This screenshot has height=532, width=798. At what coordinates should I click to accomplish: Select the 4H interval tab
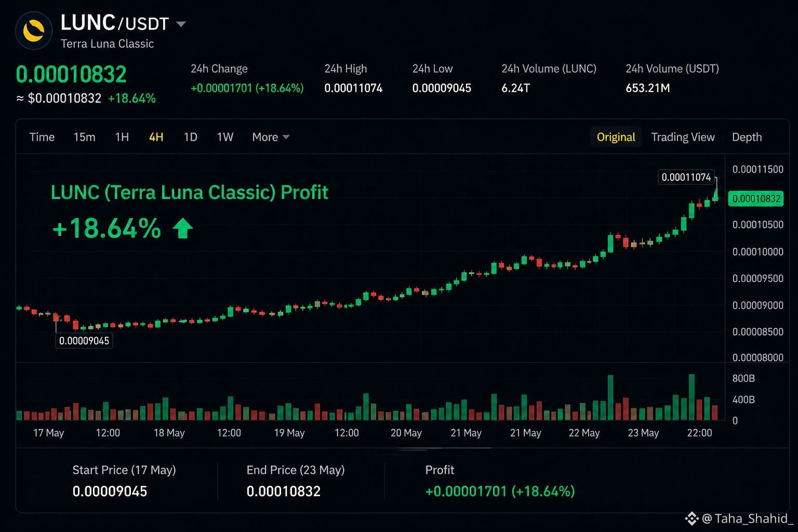[x=156, y=137]
